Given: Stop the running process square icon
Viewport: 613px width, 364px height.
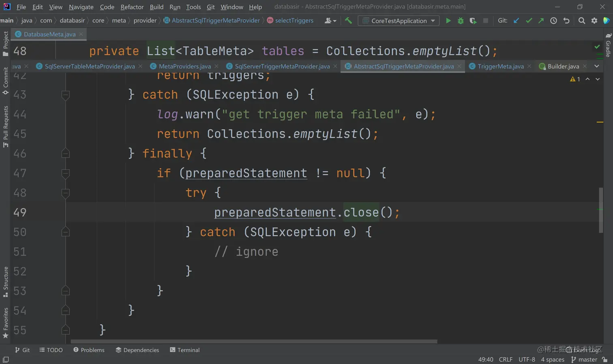Looking at the screenshot, I should click(485, 21).
